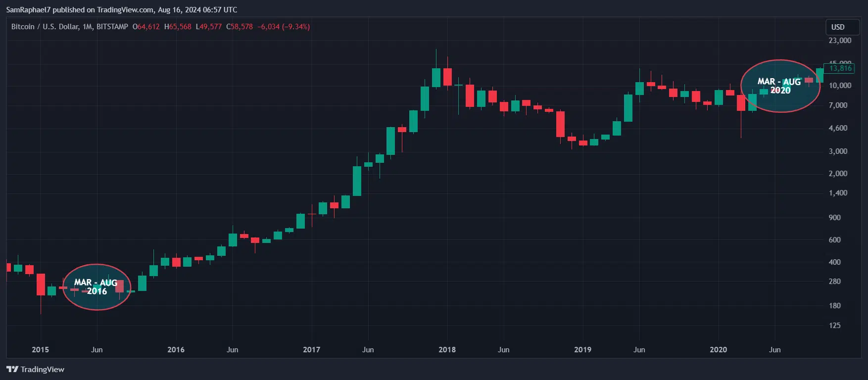The height and width of the screenshot is (380, 868).
Task: Click the high value H65,568
Action: pyautogui.click(x=178, y=27)
